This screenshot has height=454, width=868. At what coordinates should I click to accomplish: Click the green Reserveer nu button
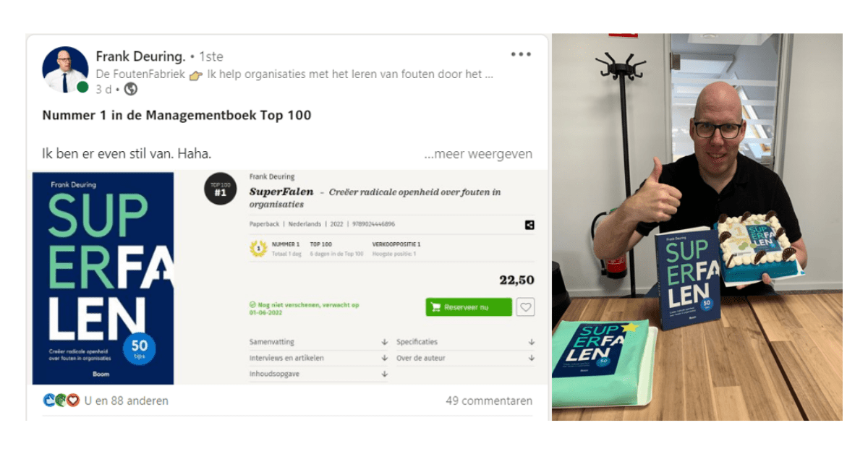pyautogui.click(x=469, y=307)
